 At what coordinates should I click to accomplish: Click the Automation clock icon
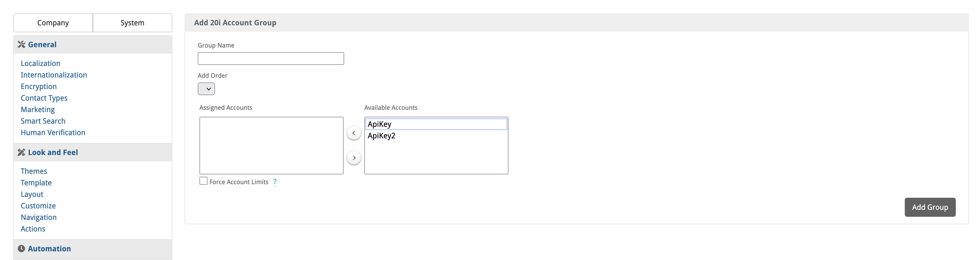click(21, 248)
